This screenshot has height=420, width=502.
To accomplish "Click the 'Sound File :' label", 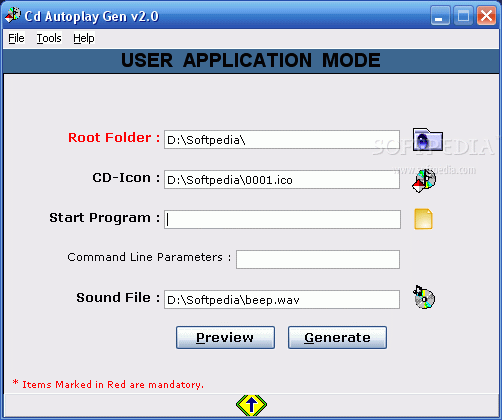I will pyautogui.click(x=118, y=297).
